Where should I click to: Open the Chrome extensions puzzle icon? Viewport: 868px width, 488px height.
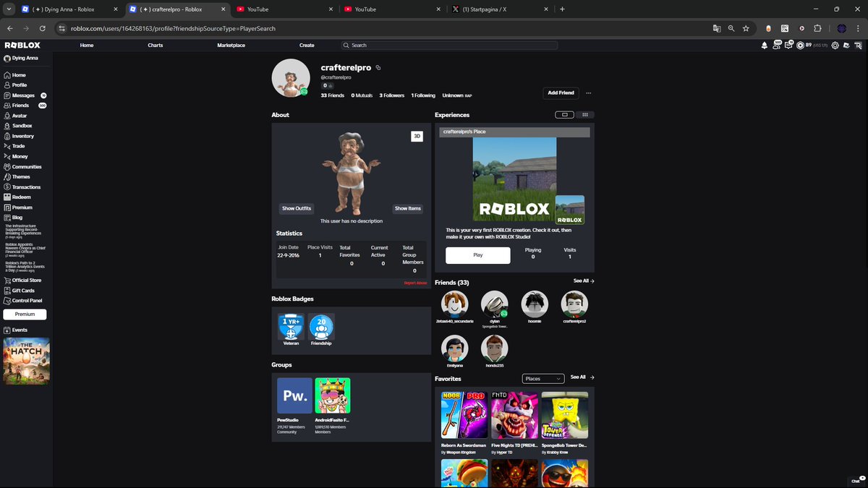point(818,28)
